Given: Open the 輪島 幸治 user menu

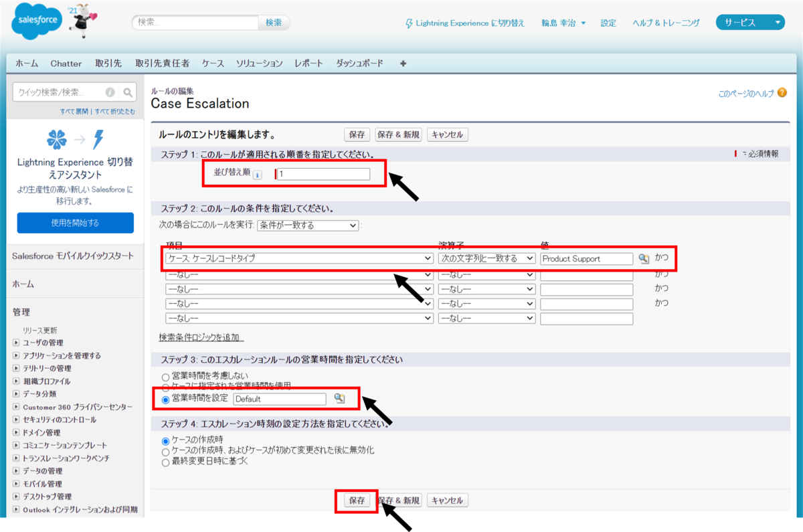Looking at the screenshot, I should tap(563, 23).
